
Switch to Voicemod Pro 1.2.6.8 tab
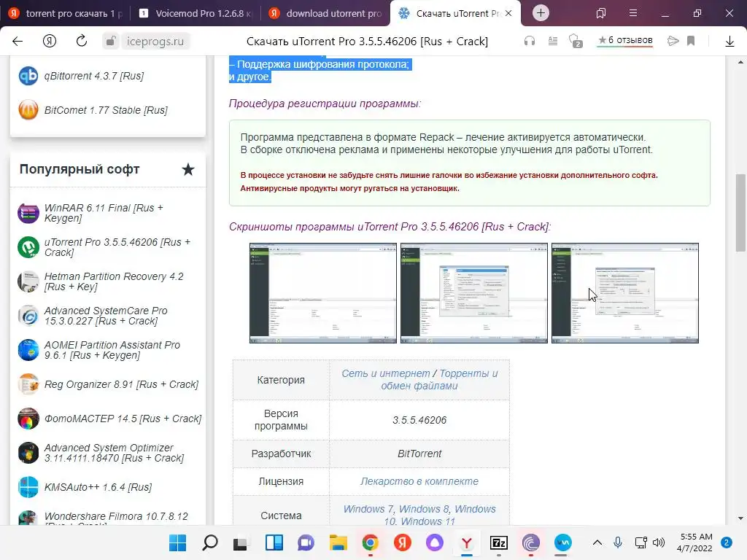pyautogui.click(x=196, y=13)
